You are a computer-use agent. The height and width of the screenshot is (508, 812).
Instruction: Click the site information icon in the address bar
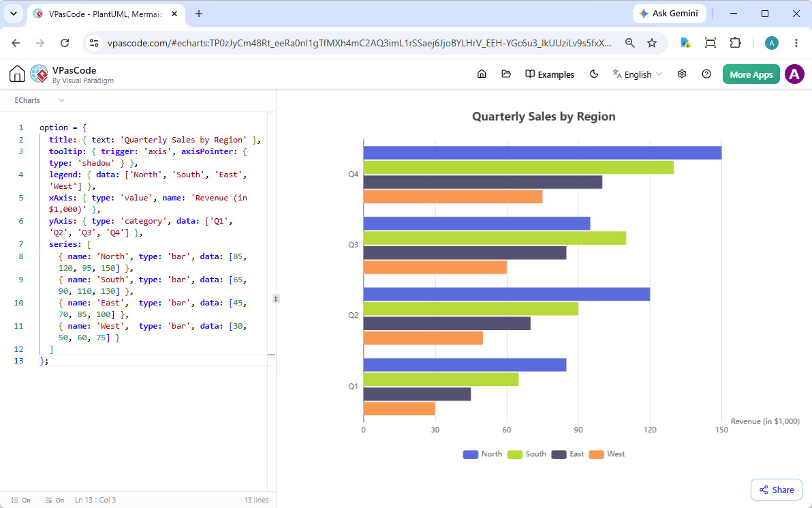(x=94, y=43)
